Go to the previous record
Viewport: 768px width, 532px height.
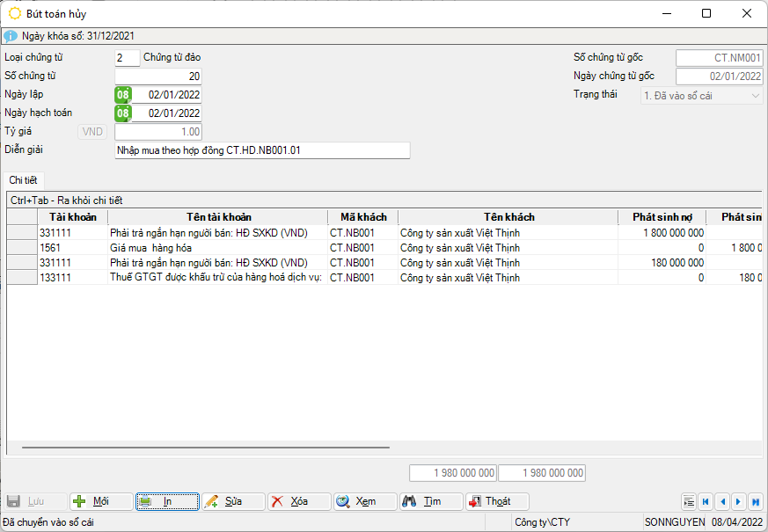tap(722, 502)
